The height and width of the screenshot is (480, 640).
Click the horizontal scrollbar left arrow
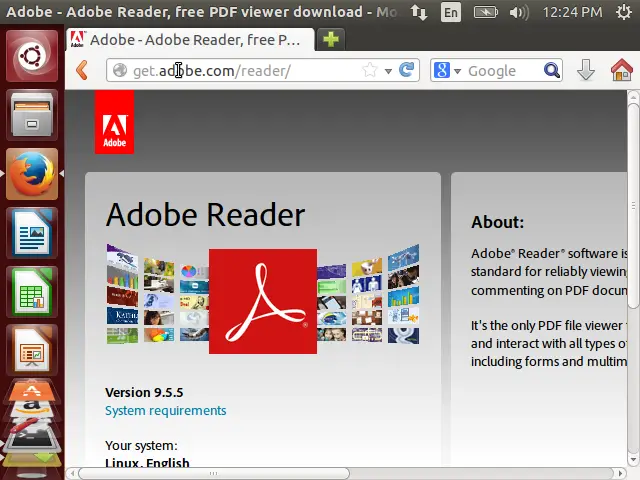tap(72, 473)
